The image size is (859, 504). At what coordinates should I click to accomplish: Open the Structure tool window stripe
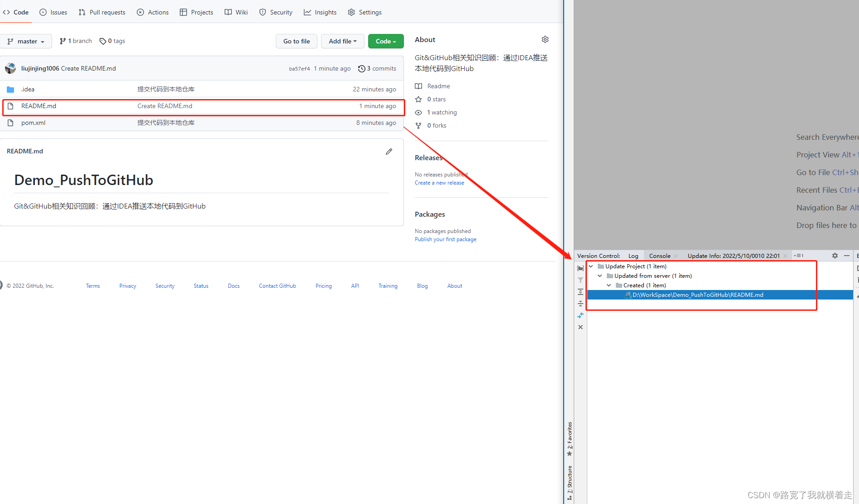(570, 482)
